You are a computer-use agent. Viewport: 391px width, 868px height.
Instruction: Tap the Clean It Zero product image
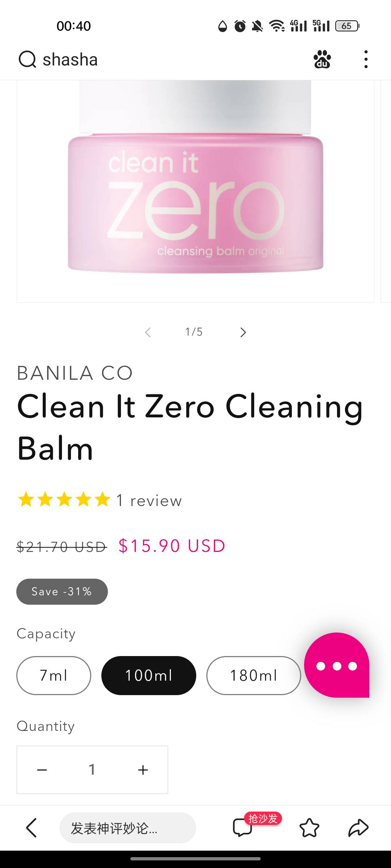(x=195, y=191)
